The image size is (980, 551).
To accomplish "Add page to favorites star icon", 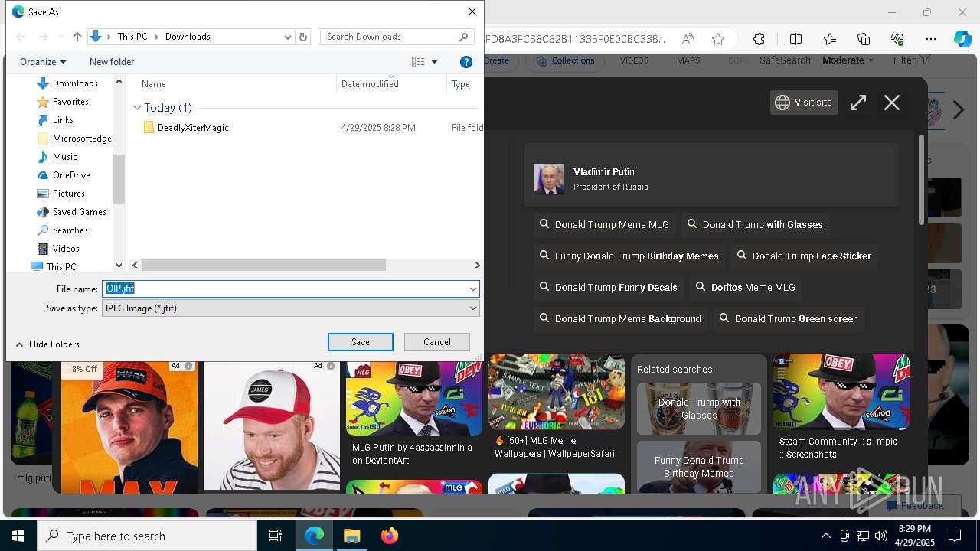I will (718, 39).
